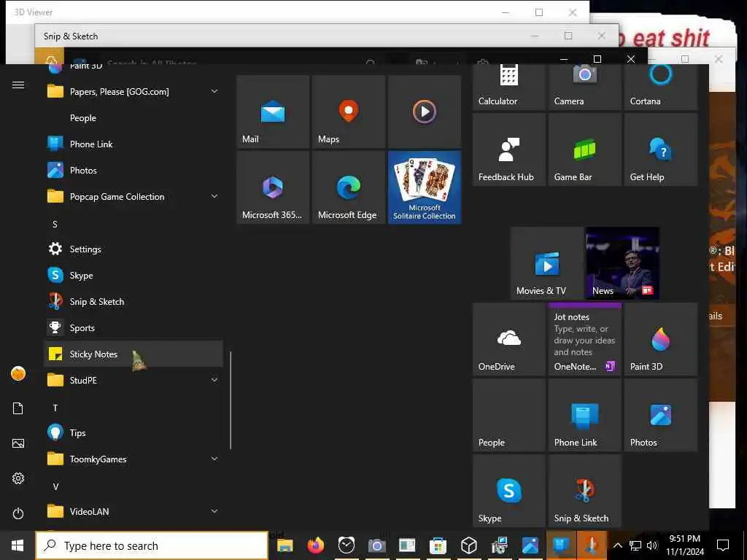
Task: Expand the Papers, Please [GOG.com] folder
Action: 133,91
